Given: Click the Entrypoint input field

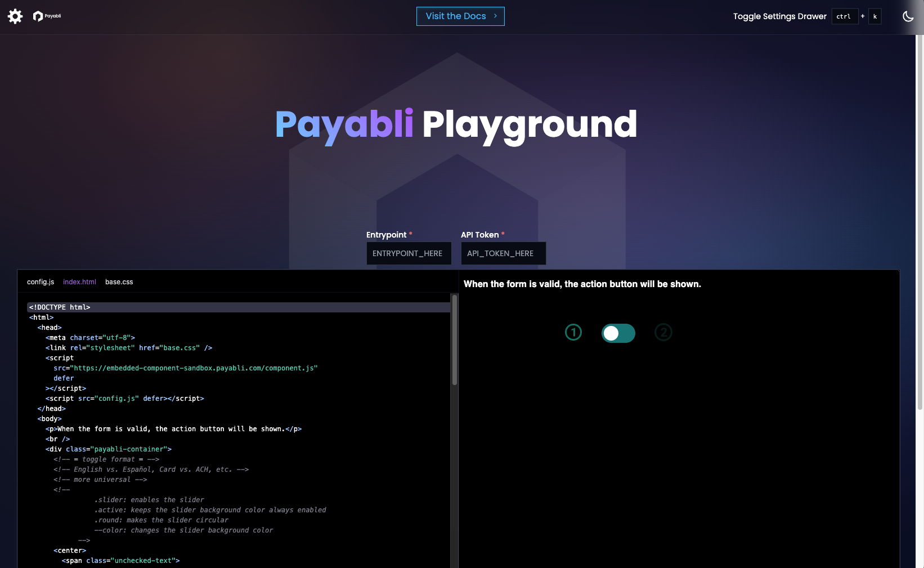Looking at the screenshot, I should coord(409,253).
